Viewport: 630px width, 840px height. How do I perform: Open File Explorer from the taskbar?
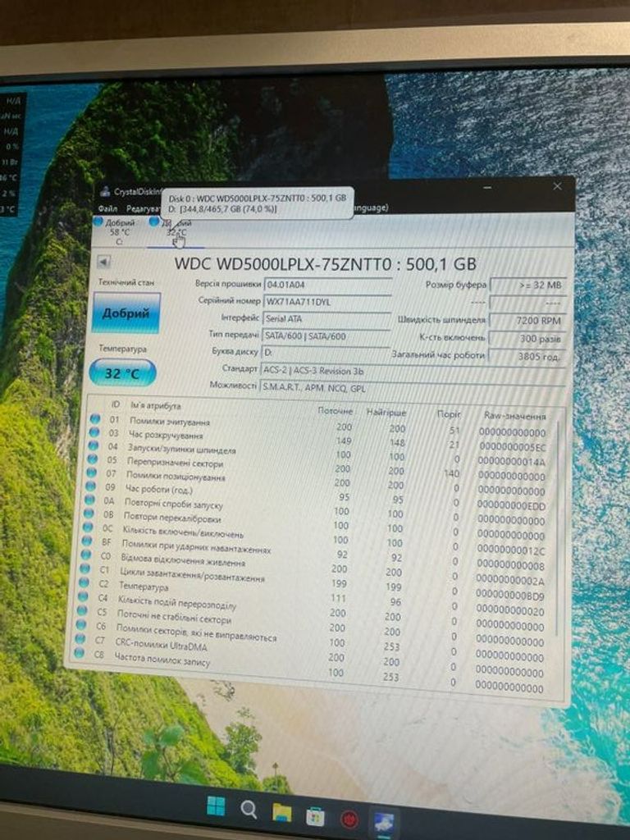tap(282, 812)
